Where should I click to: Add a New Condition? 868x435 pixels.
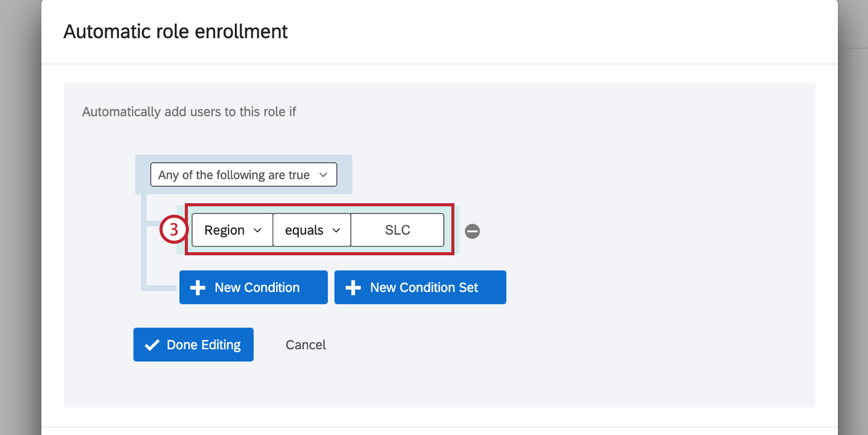253,287
